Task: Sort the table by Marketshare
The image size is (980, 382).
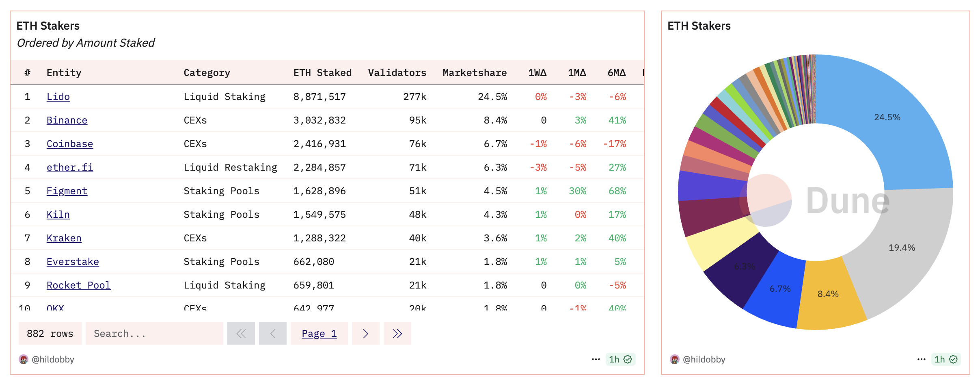Action: [474, 72]
